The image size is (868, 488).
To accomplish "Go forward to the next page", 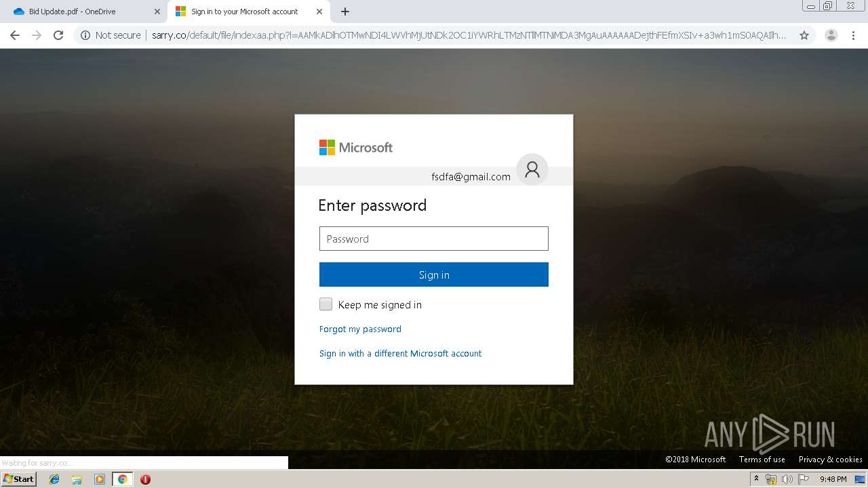I will coord(37,35).
